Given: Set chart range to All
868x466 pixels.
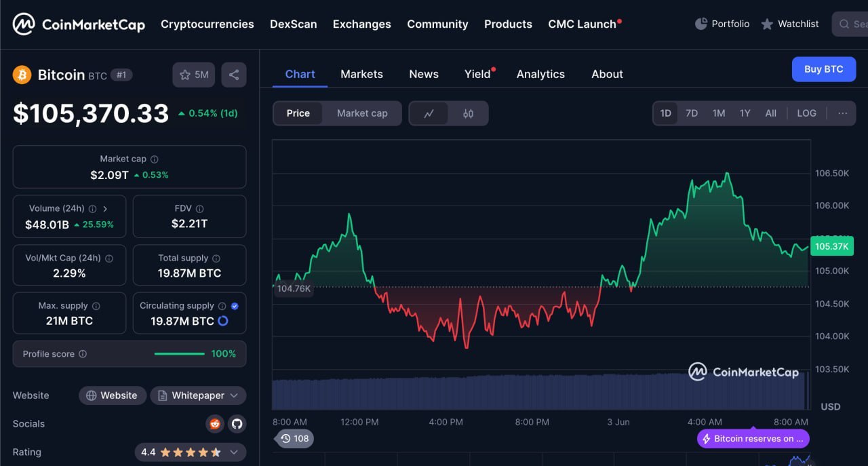Looking at the screenshot, I should coord(771,113).
